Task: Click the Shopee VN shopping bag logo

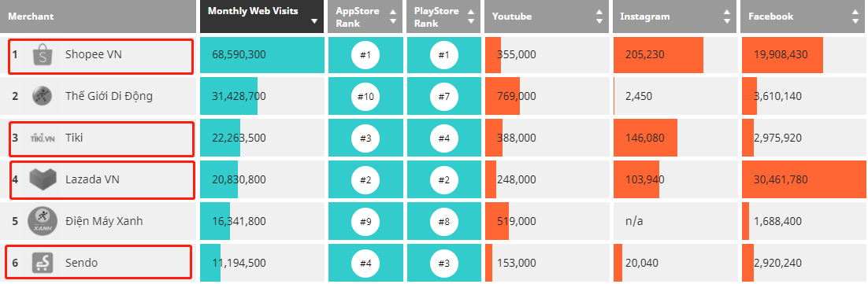Action: (43, 55)
